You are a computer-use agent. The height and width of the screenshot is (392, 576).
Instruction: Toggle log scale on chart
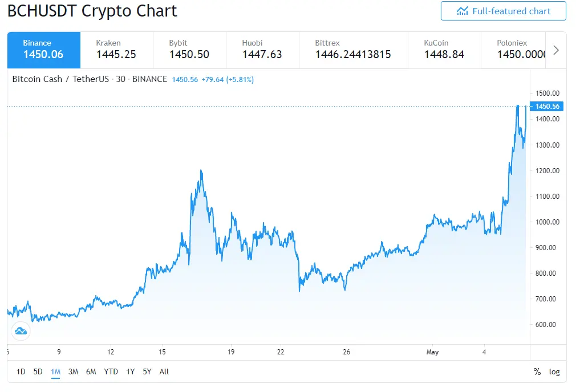pos(554,372)
